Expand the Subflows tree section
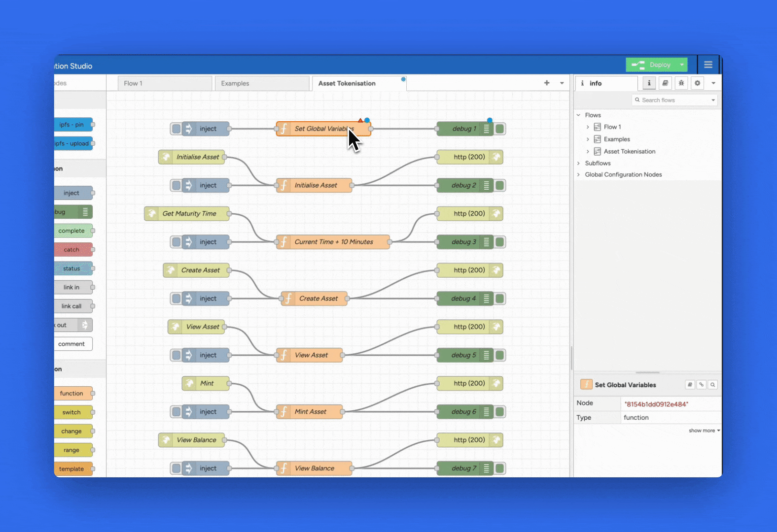 [x=579, y=164]
